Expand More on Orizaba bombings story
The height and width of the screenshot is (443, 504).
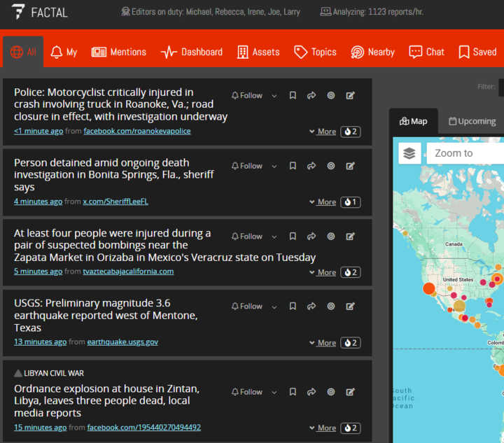(323, 272)
